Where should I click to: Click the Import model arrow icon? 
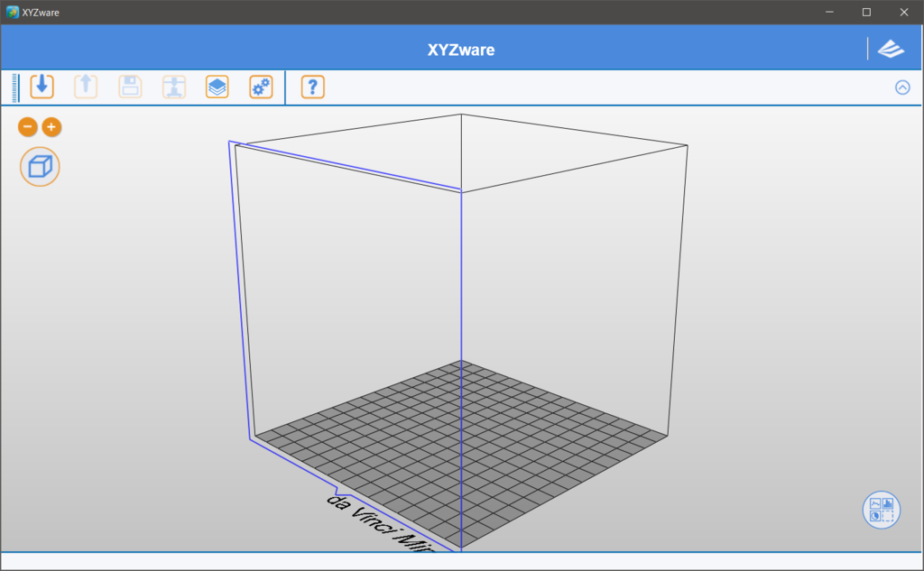point(42,87)
